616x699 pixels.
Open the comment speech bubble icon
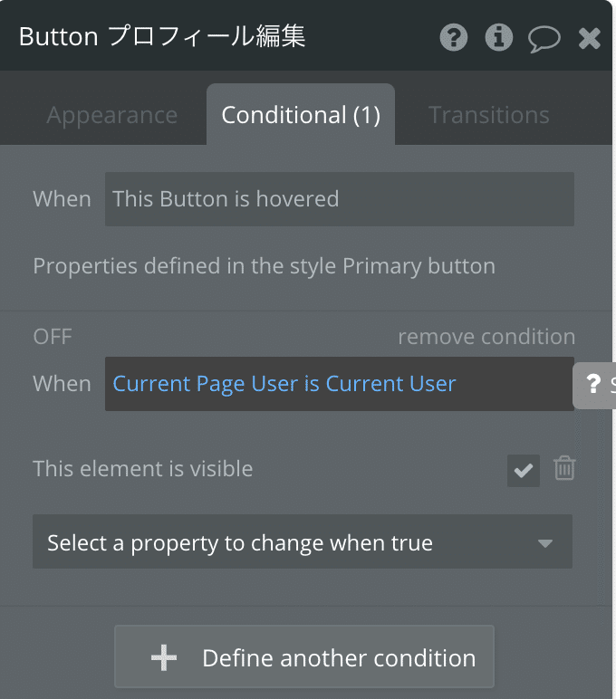tap(544, 39)
